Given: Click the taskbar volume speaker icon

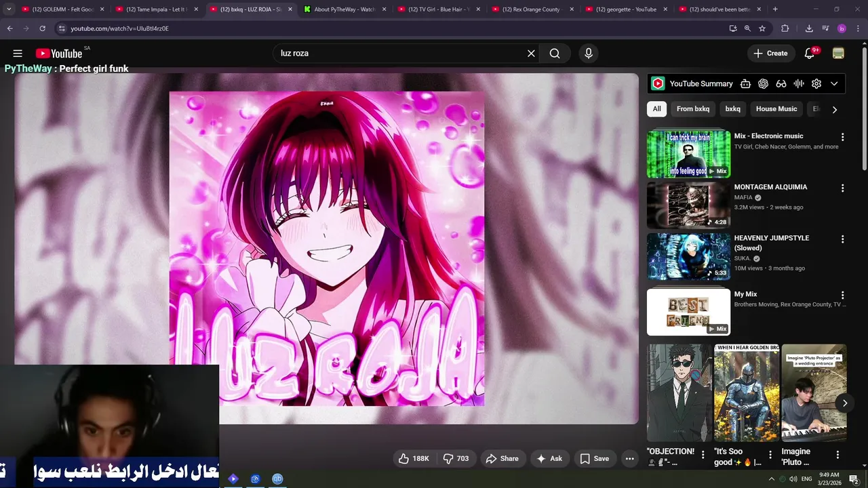Looking at the screenshot, I should [x=793, y=479].
